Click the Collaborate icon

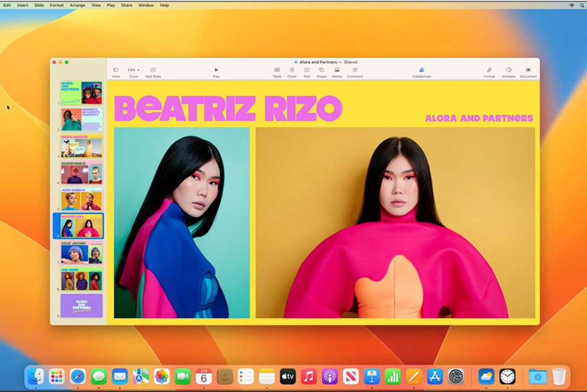[422, 70]
